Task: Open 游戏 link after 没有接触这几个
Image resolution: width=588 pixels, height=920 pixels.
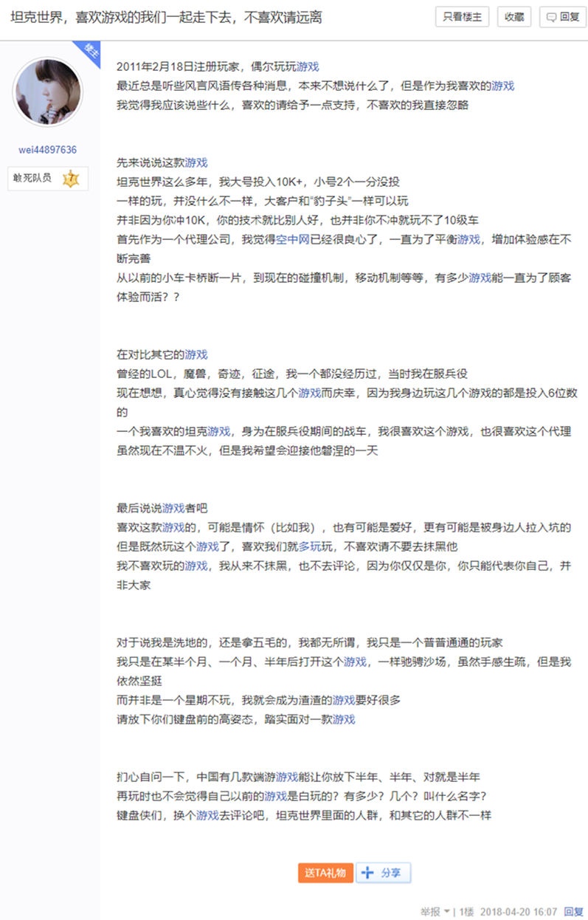Action: tap(310, 393)
